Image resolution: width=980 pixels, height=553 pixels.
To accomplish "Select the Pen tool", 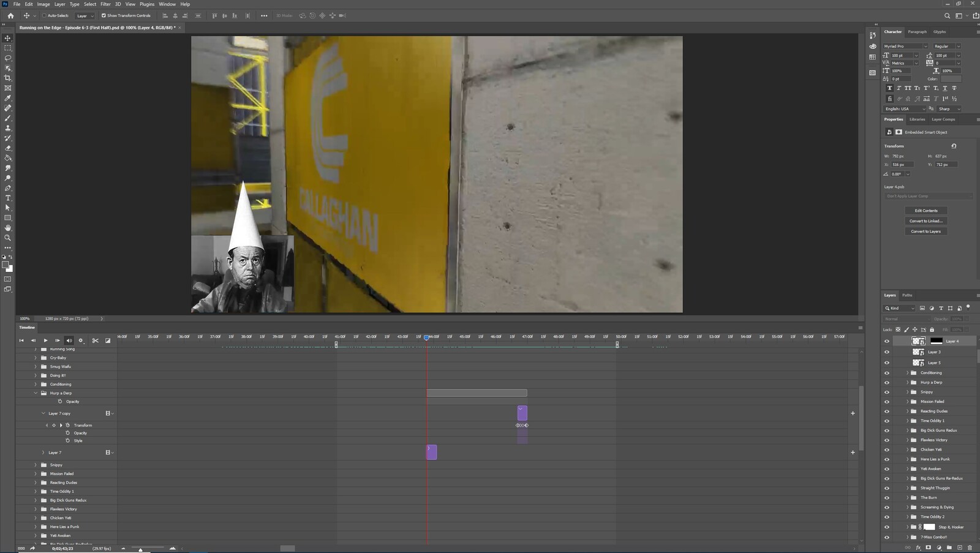I will click(x=8, y=188).
